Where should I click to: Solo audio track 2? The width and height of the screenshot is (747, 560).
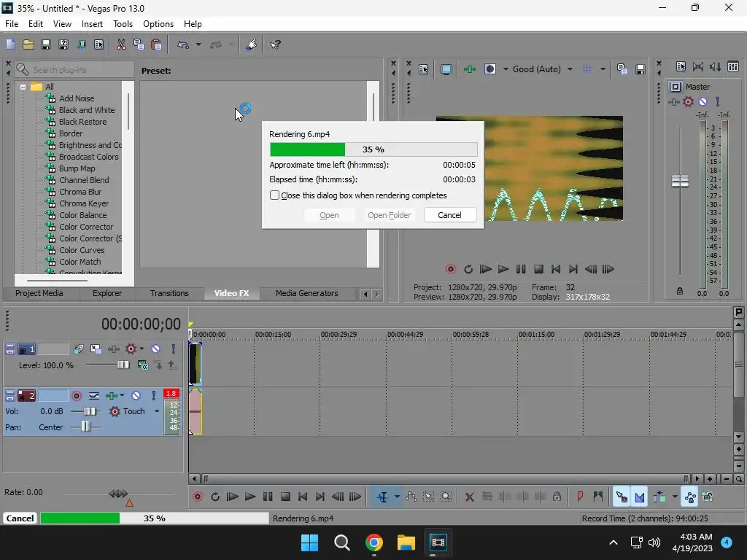click(153, 396)
